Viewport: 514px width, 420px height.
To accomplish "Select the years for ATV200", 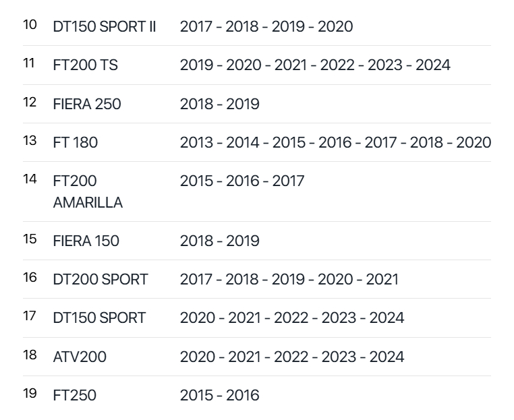I will pyautogui.click(x=292, y=357).
